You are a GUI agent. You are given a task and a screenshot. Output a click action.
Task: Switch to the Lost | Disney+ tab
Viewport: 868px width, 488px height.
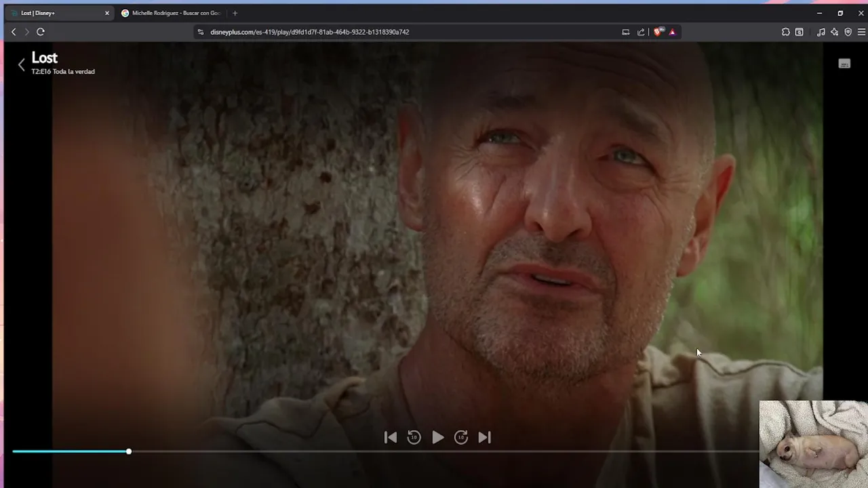[x=59, y=13]
